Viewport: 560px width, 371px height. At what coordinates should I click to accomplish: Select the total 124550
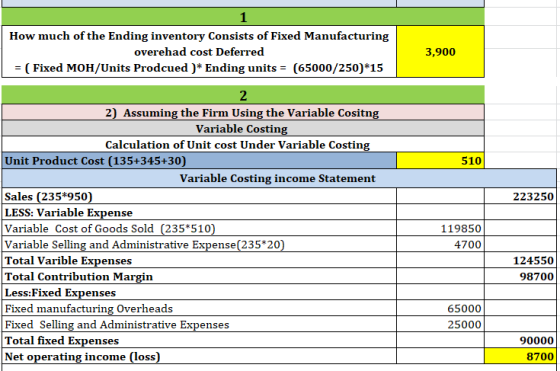[x=520, y=260]
